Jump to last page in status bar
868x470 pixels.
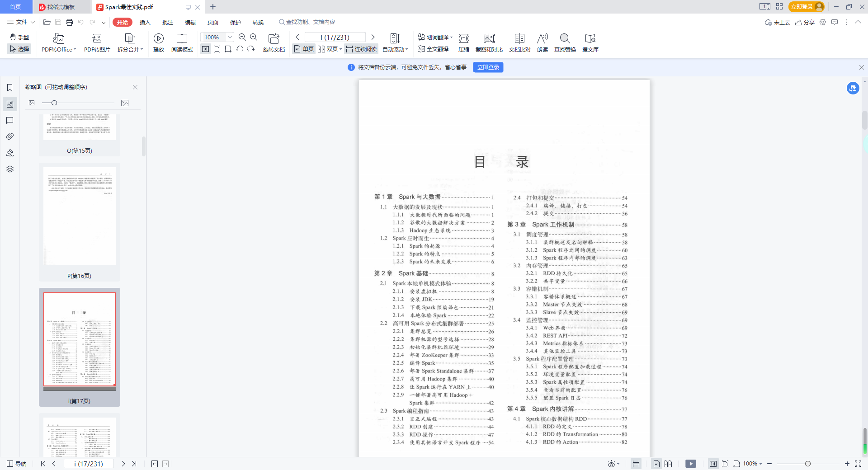pos(134,464)
